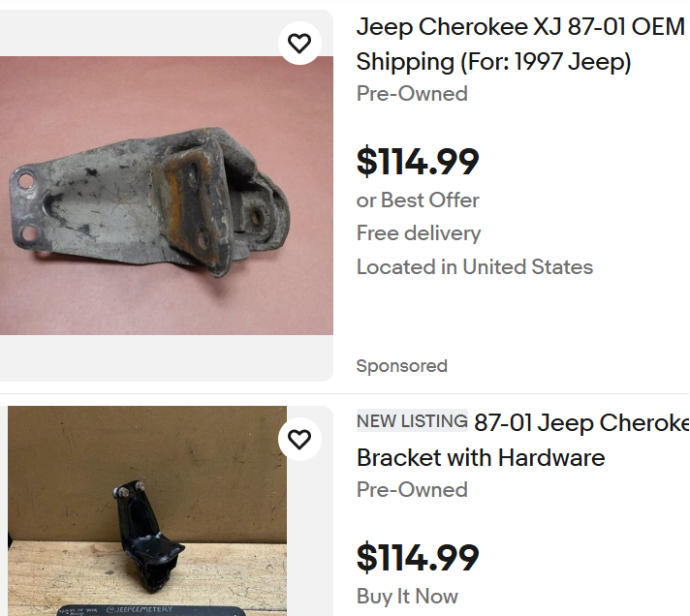
Task: Click the $114.99 price above "Buy It Now"
Action: tap(418, 558)
